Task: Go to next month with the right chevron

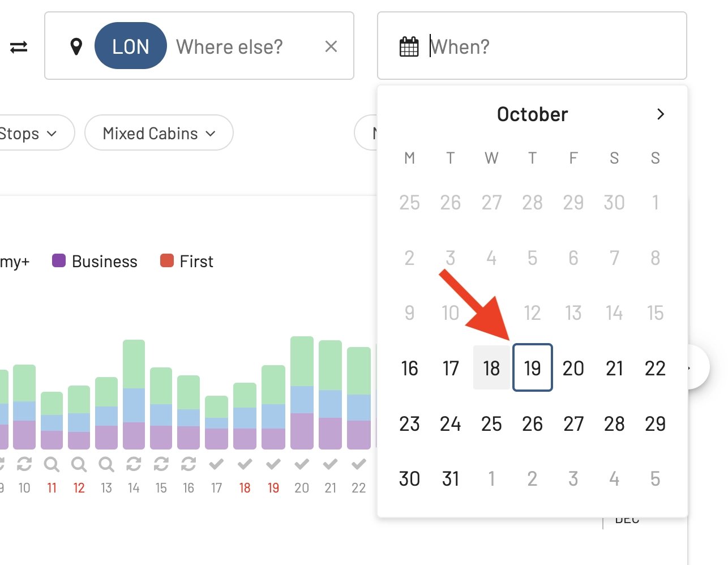Action: [x=660, y=114]
